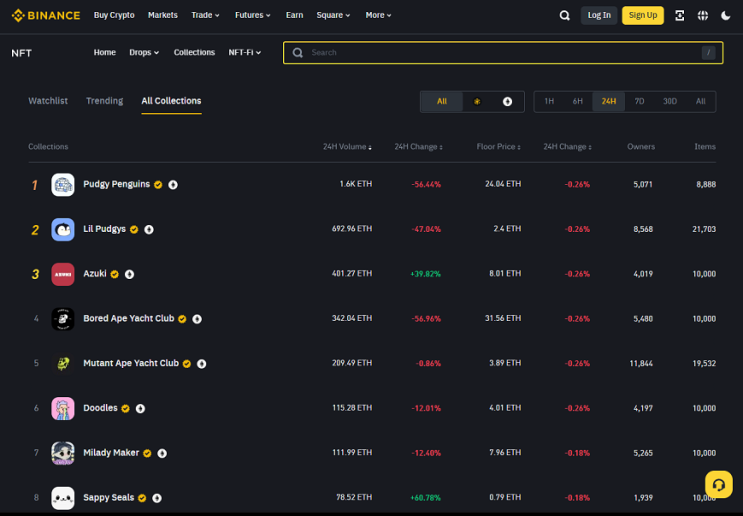The width and height of the screenshot is (743, 516).
Task: Switch to Trending tab
Action: [104, 101]
